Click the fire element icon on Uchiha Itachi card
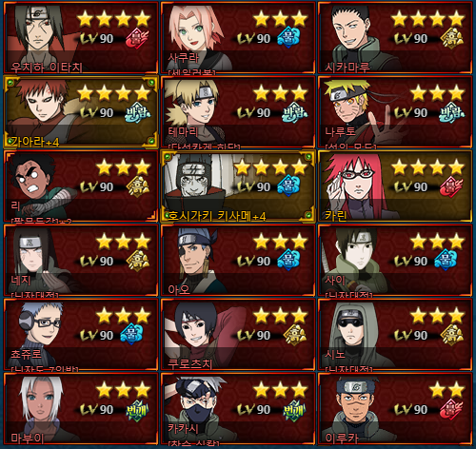This screenshot has width=476, height=449. coord(137,38)
